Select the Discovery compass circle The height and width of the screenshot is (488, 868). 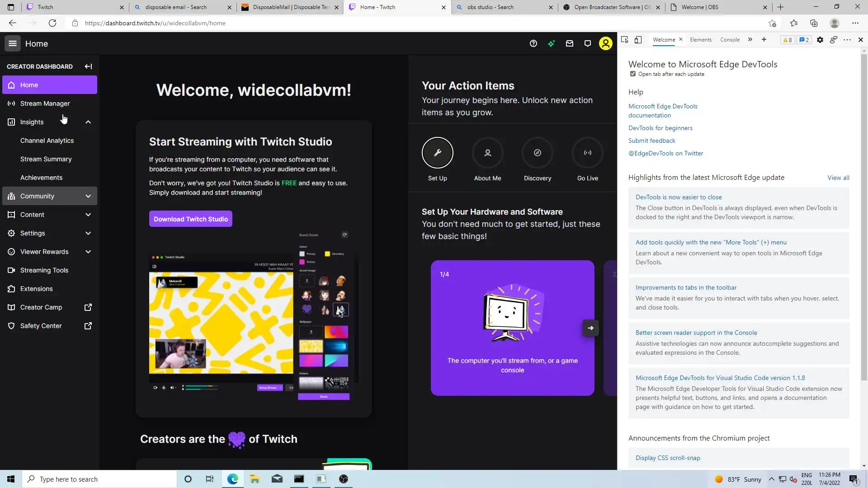point(537,153)
